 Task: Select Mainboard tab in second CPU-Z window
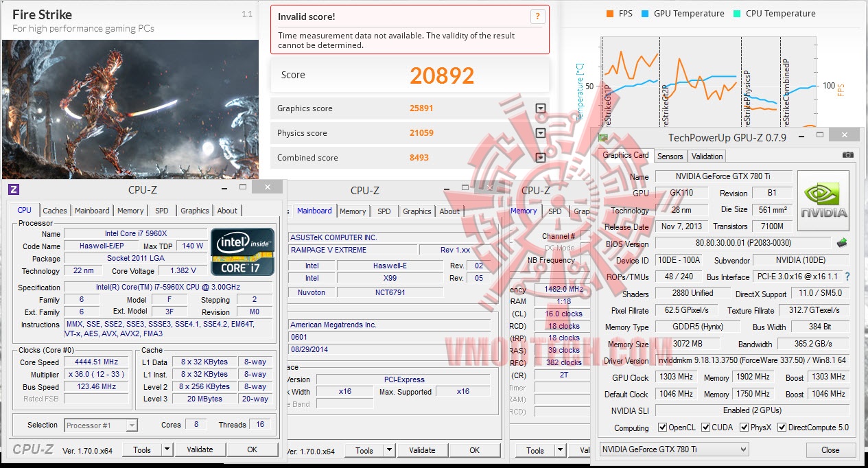[x=314, y=211]
